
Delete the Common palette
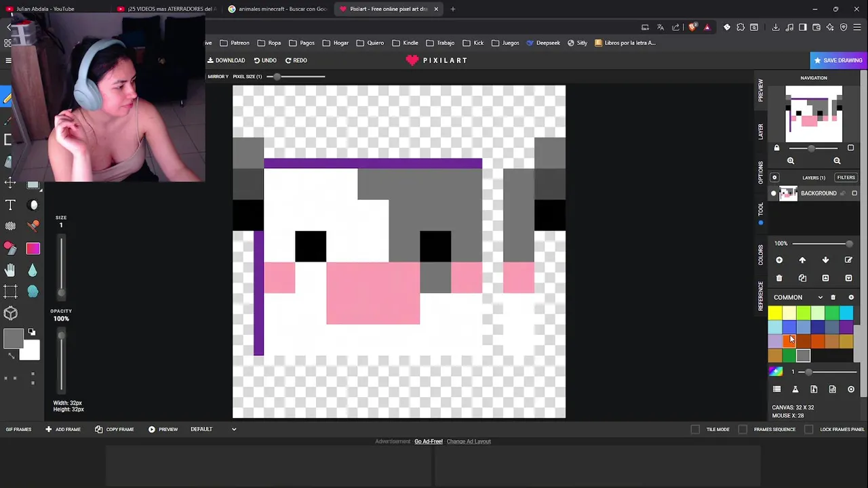(x=833, y=298)
